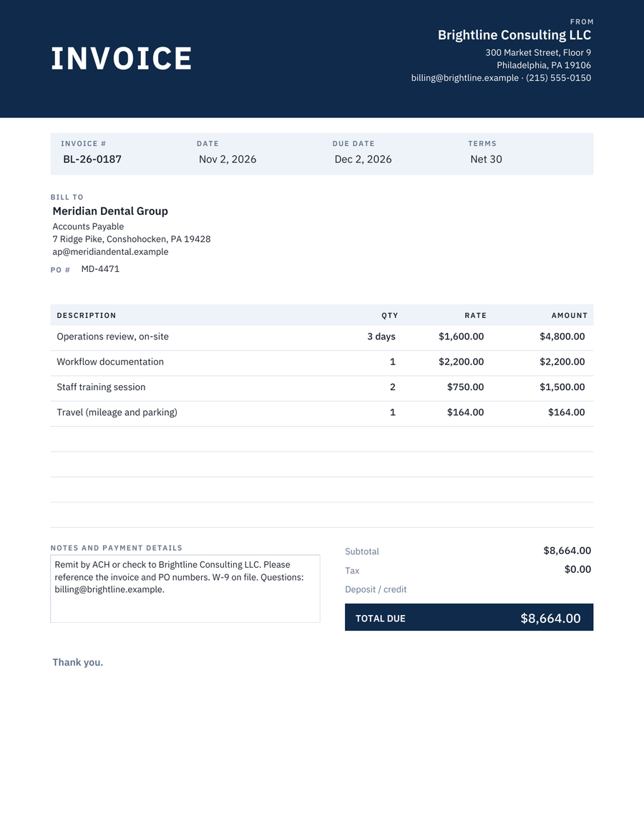Select the Travel (mileage and parking) description

[117, 412]
